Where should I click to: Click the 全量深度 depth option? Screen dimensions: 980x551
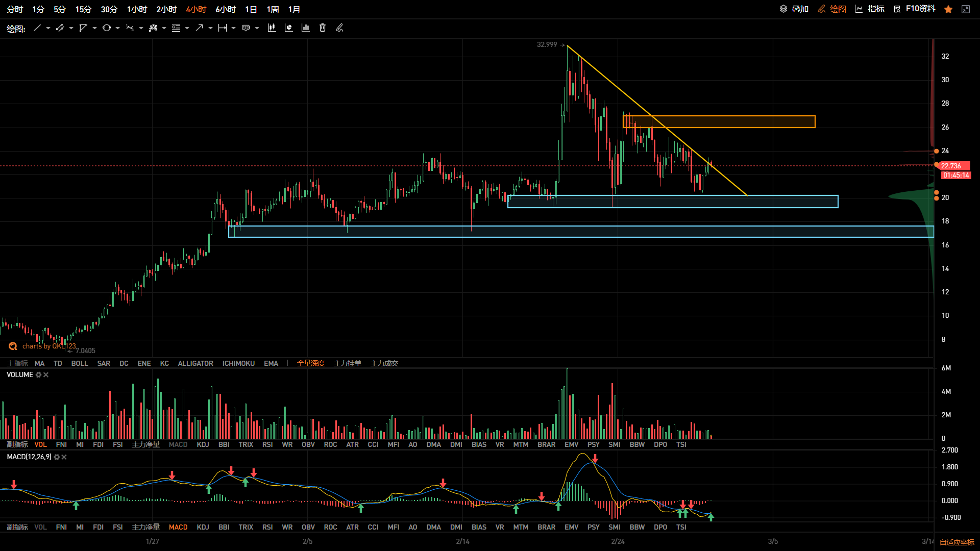coord(311,363)
